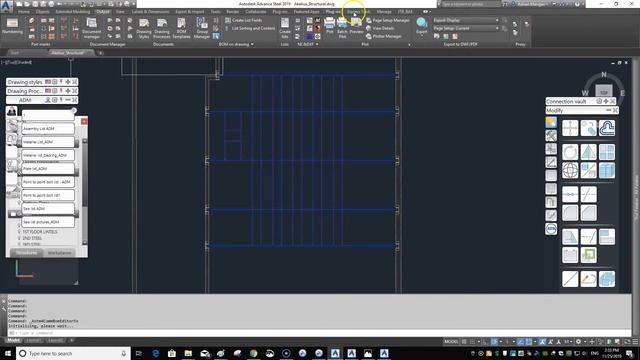The height and width of the screenshot is (360, 640).
Task: Switch to the Objects ribbon tab
Action: click(42, 12)
